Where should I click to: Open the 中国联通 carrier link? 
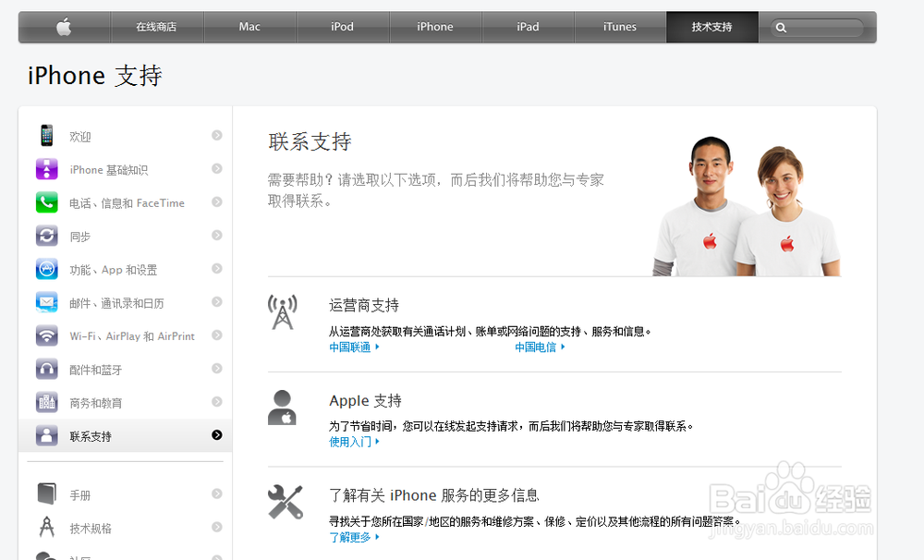(354, 347)
